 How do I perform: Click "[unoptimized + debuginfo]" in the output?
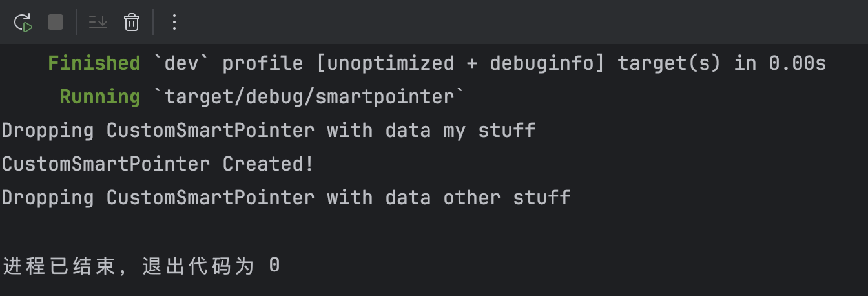pyautogui.click(x=460, y=63)
